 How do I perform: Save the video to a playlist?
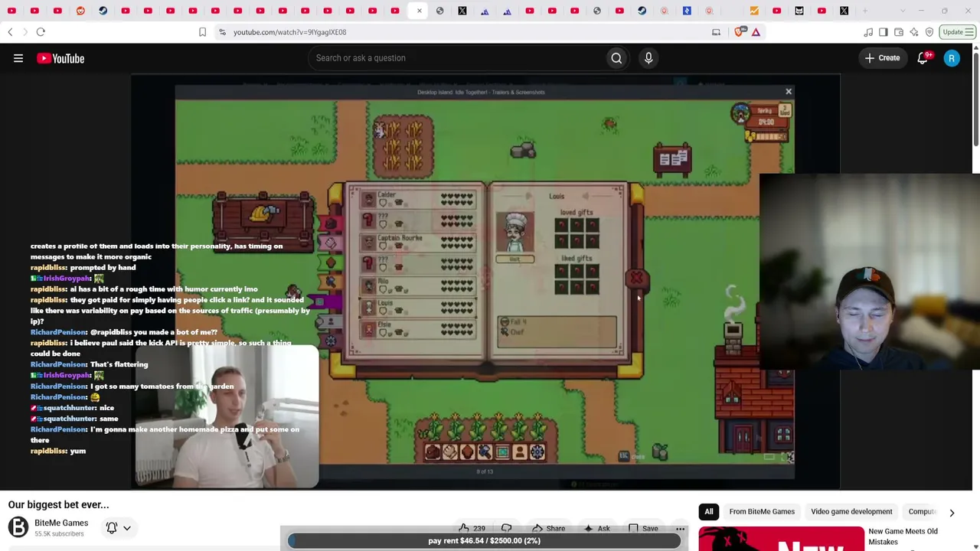643,528
